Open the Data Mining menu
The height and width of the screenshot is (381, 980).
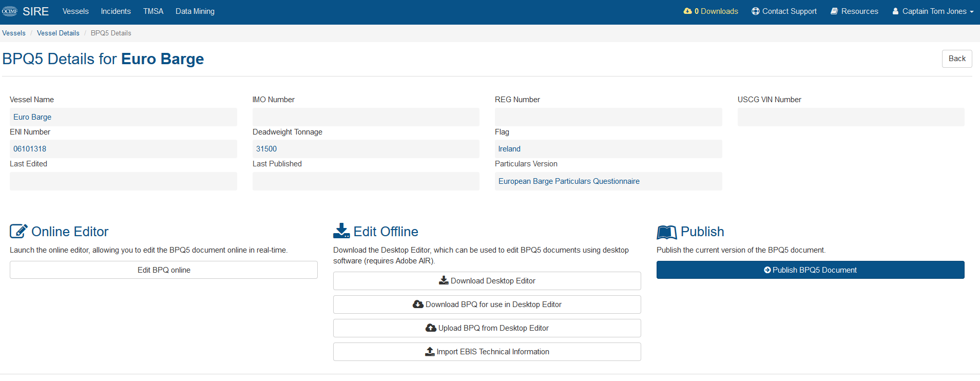pos(195,11)
